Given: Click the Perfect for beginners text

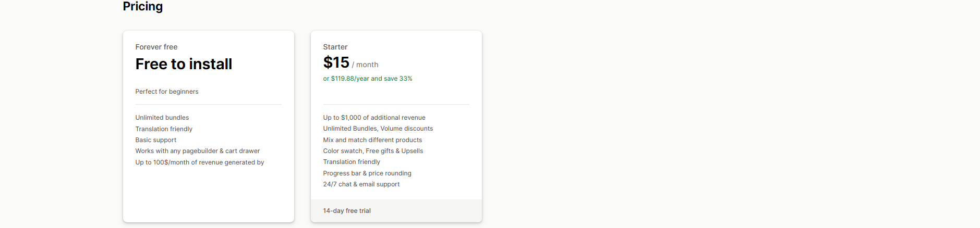Looking at the screenshot, I should 167,92.
